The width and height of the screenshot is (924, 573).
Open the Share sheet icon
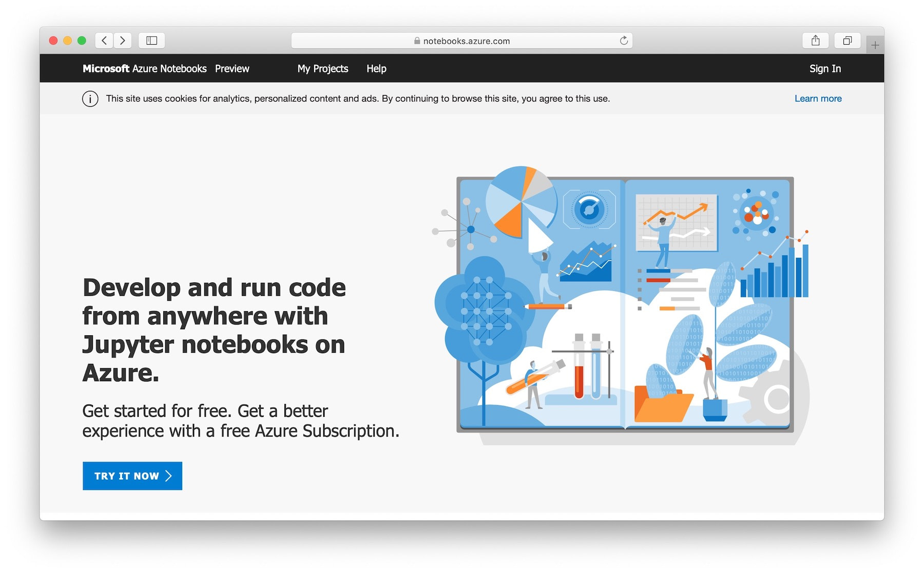pyautogui.click(x=815, y=40)
